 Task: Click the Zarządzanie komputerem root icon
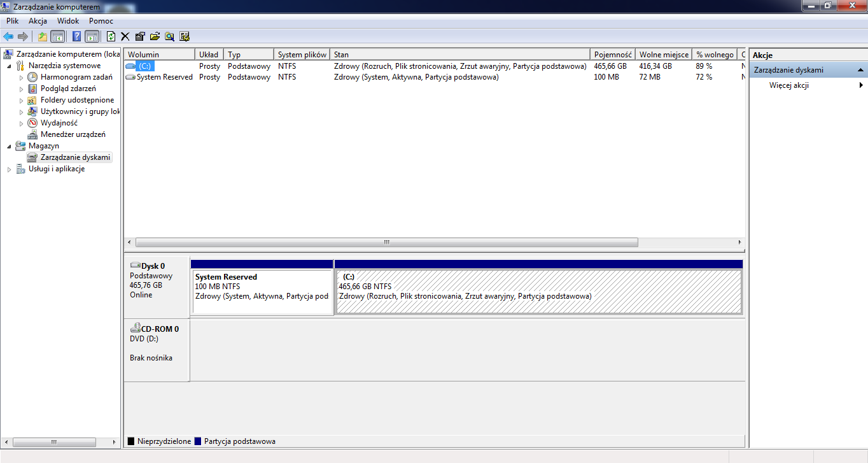(8, 54)
